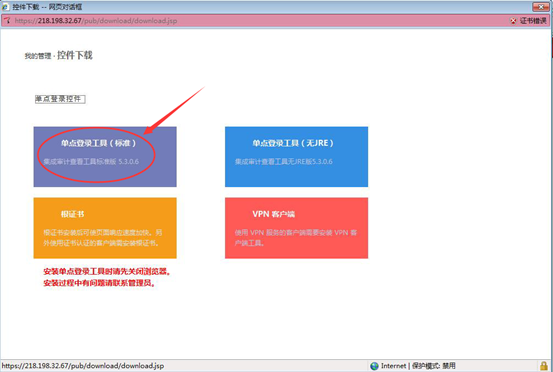Screen dimensions: 553x372
Task: Click the 控件下载 page heading
Action: pos(75,55)
